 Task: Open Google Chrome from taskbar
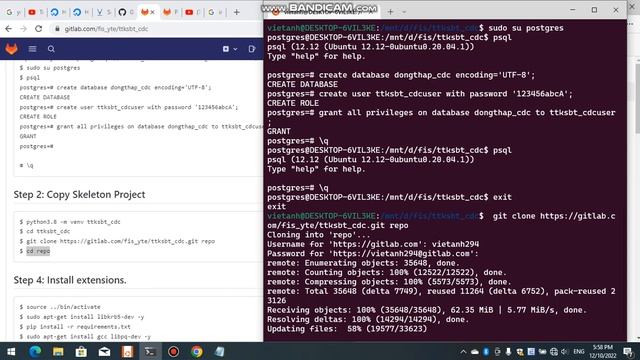click(197, 351)
